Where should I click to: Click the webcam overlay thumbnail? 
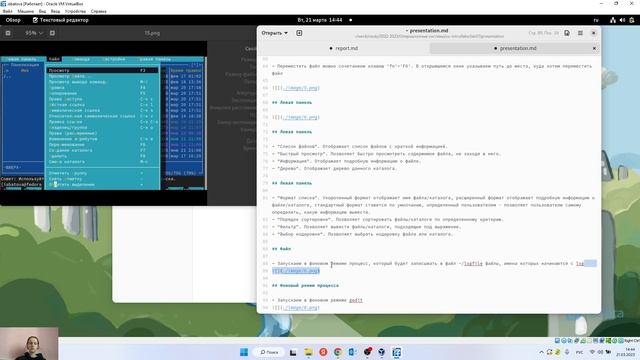click(x=29, y=343)
